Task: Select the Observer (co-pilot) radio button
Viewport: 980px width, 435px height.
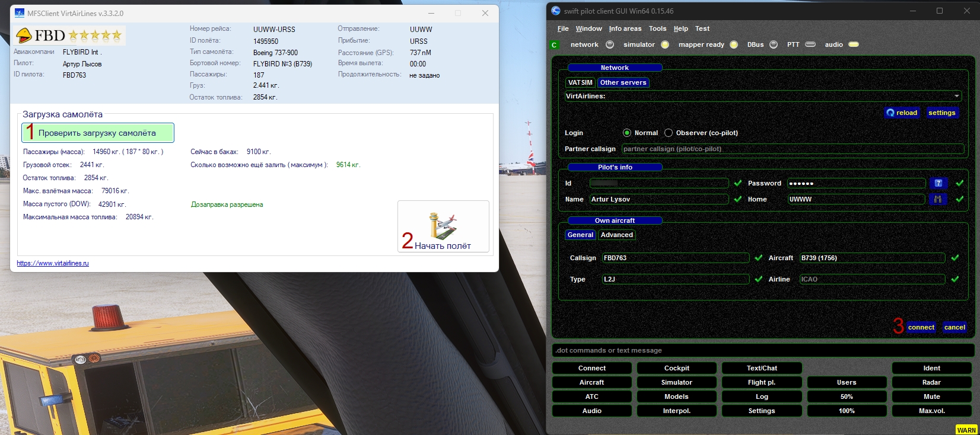Action: [669, 133]
